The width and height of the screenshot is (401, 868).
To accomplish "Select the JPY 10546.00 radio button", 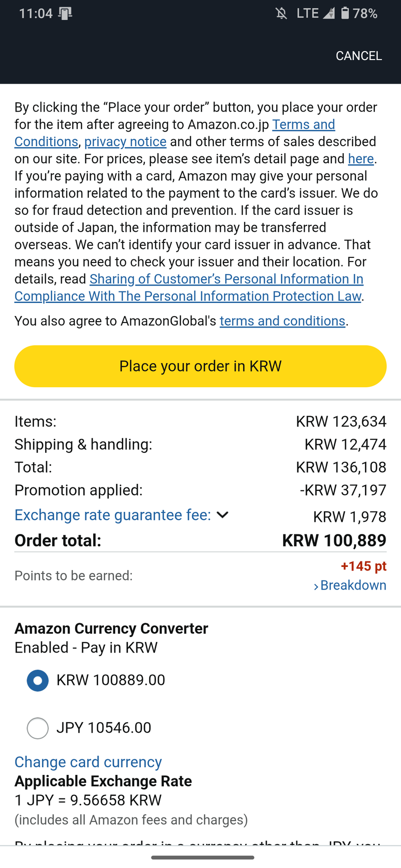I will [x=38, y=728].
